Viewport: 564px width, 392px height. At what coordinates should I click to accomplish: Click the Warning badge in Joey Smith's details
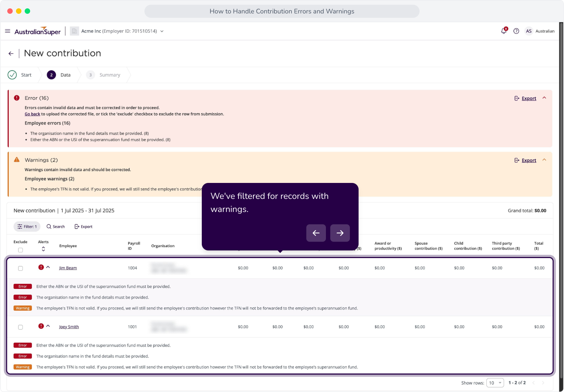click(x=23, y=367)
